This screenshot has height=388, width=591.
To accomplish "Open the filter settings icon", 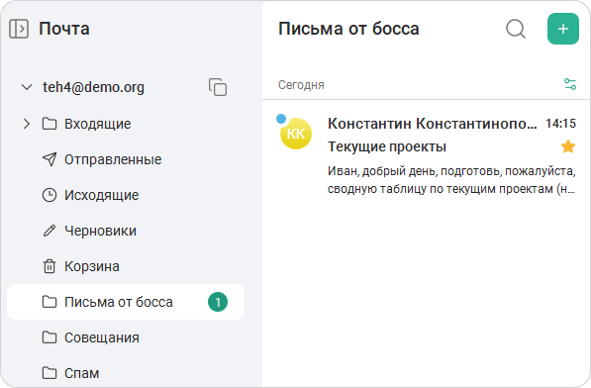I will [x=570, y=84].
